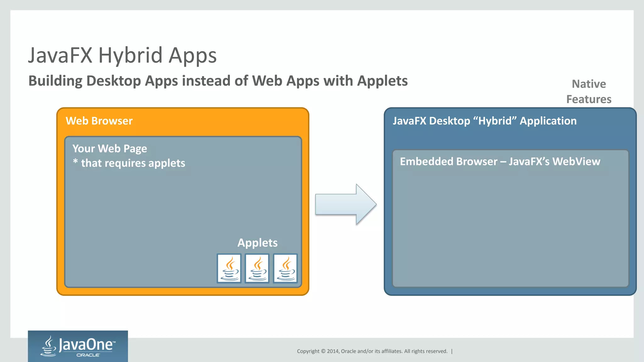Click the middle Java applet icon
644x362 pixels.
point(257,269)
